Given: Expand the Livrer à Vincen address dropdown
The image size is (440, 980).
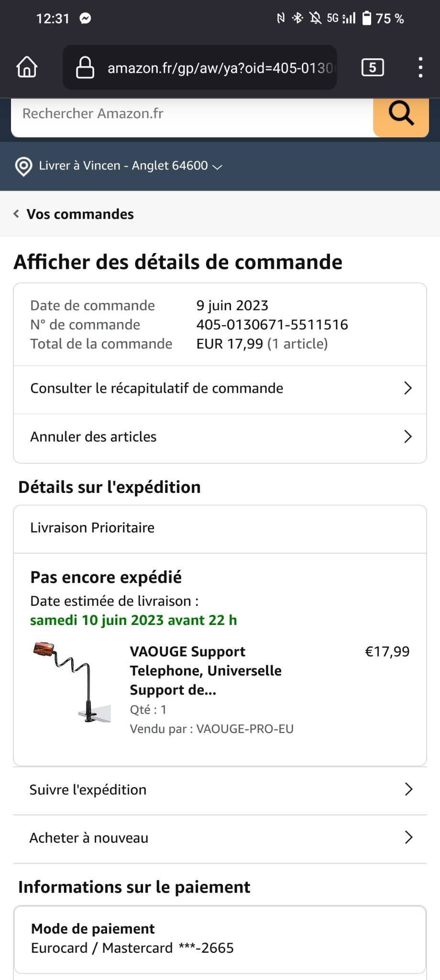Looking at the screenshot, I should [217, 167].
